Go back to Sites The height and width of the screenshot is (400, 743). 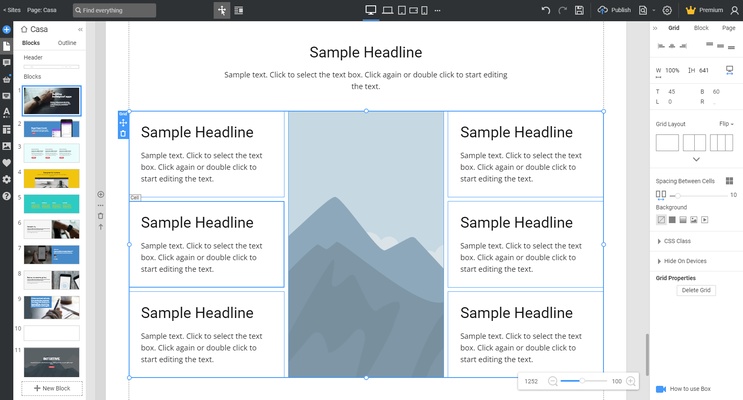[12, 10]
